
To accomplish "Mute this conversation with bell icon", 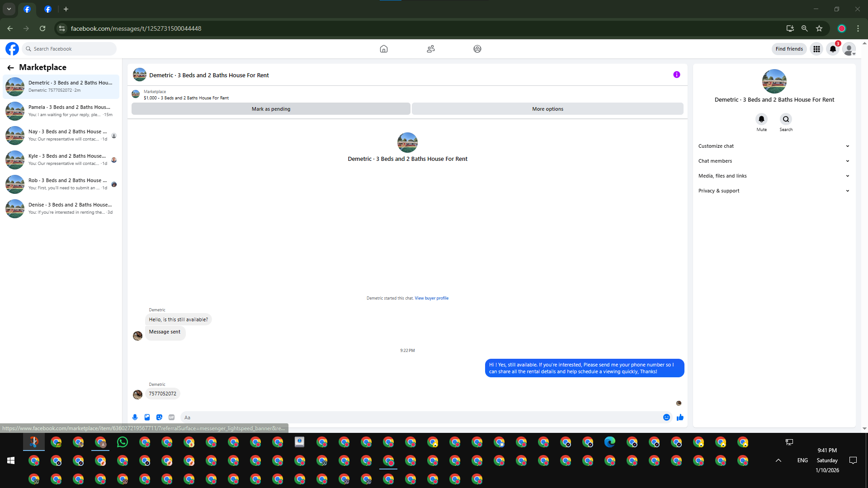I will [761, 119].
